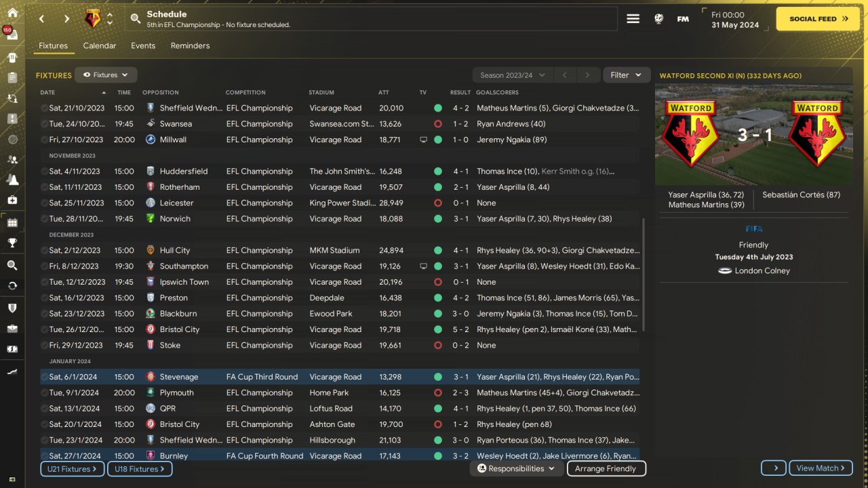Click the TV broadcast icon on Southampton row
The image size is (868, 488).
[424, 266]
